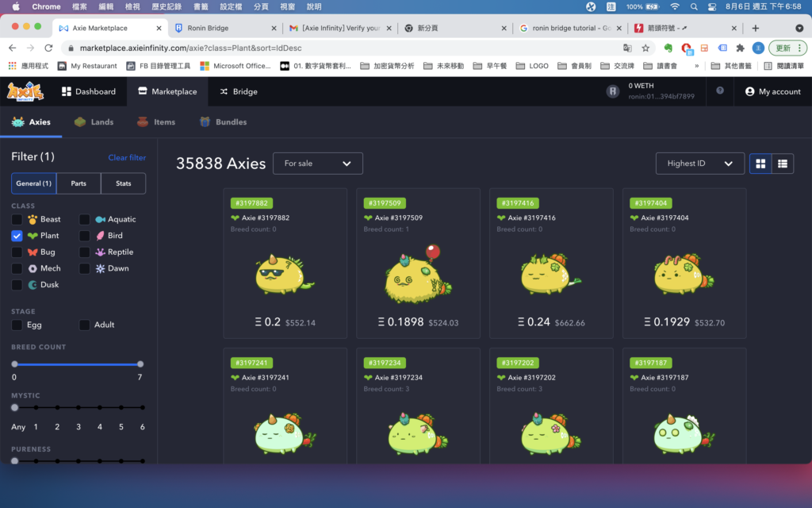Open the Chrome extensions puzzle icon
Viewport: 812px width, 508px height.
(x=740, y=48)
